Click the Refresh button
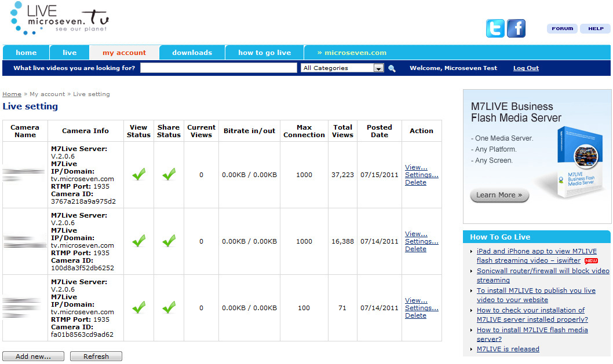The image size is (613, 364). 96,356
